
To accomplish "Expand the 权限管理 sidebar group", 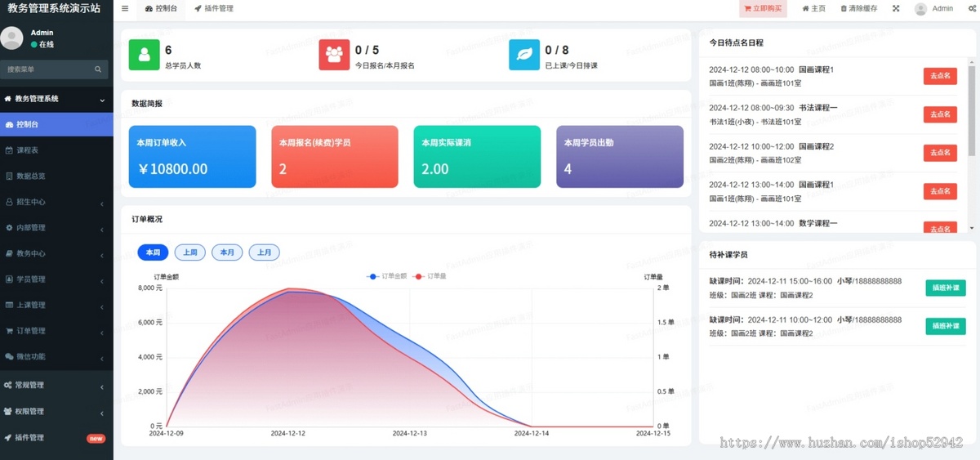I will [x=56, y=411].
